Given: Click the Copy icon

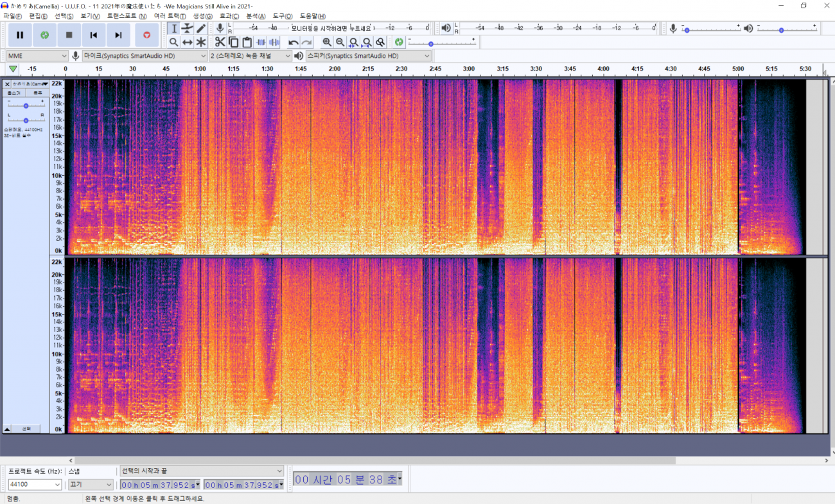Looking at the screenshot, I should (x=234, y=42).
